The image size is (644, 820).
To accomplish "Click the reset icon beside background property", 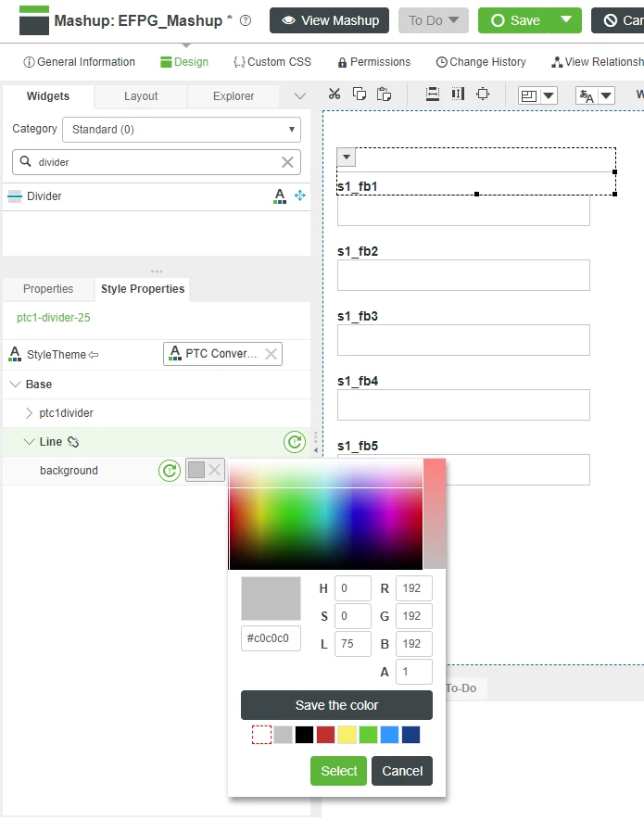I will coord(170,470).
